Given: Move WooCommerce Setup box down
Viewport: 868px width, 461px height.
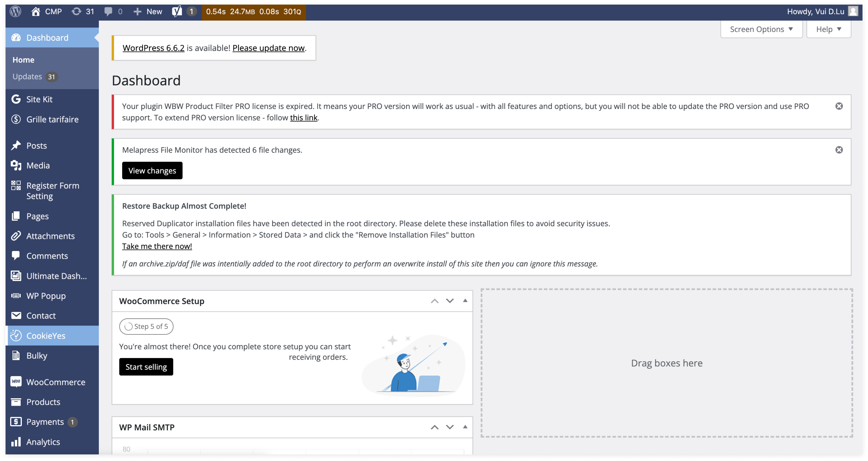Looking at the screenshot, I should point(450,301).
